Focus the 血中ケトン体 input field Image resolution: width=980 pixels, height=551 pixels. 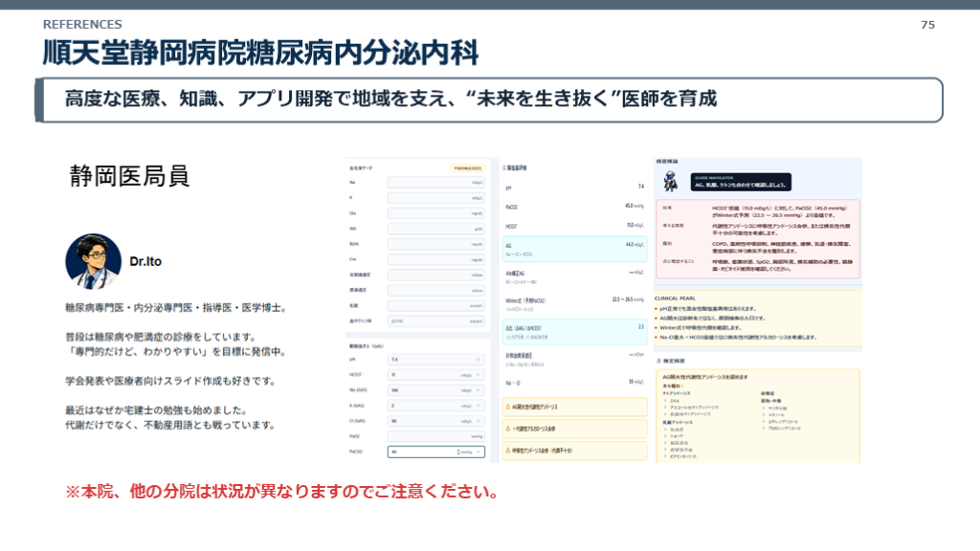436,321
